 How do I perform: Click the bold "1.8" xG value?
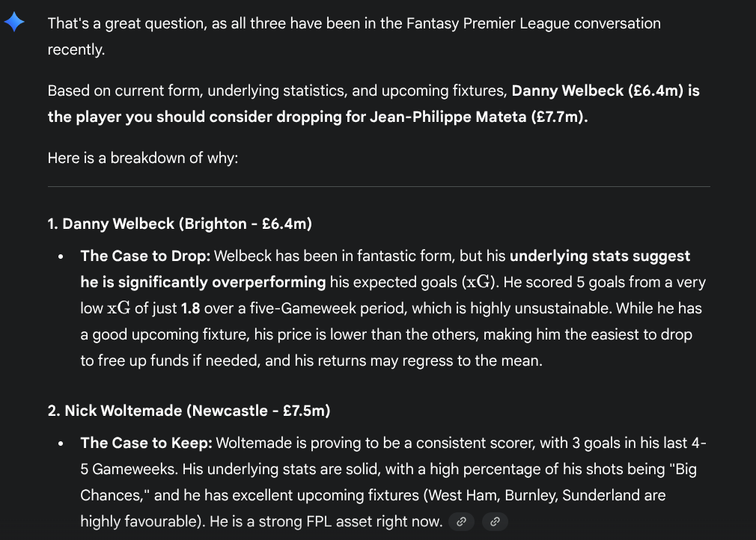coord(191,308)
